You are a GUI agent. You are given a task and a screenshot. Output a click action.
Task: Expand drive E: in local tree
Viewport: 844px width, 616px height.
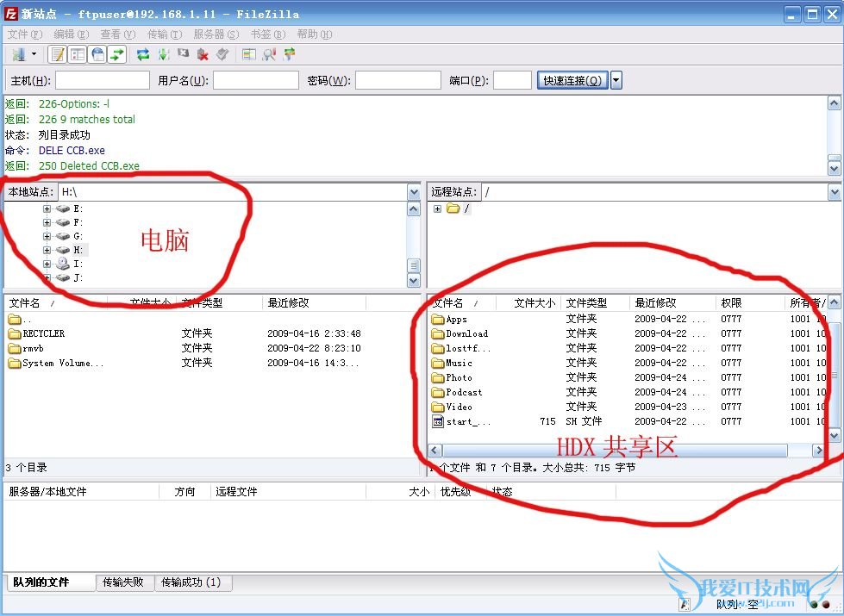pyautogui.click(x=47, y=208)
